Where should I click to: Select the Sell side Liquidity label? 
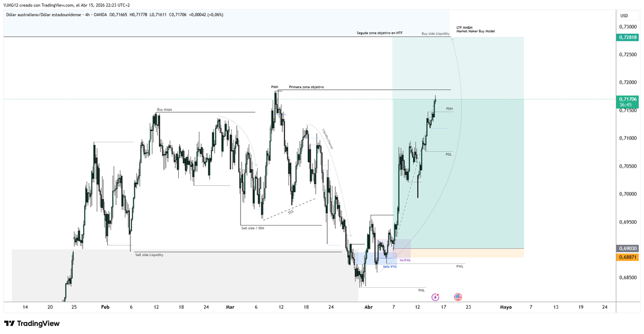149,255
